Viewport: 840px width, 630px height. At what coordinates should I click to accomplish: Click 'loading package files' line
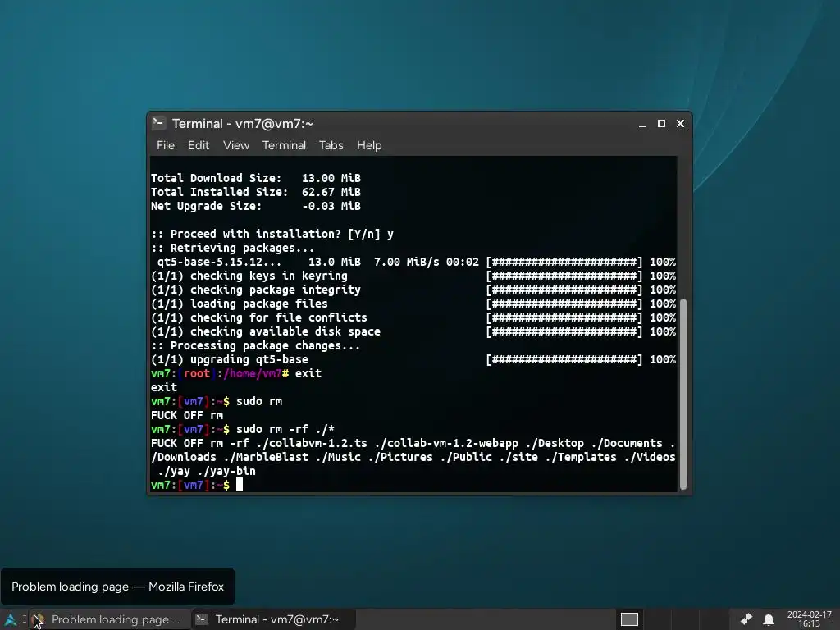tap(413, 304)
